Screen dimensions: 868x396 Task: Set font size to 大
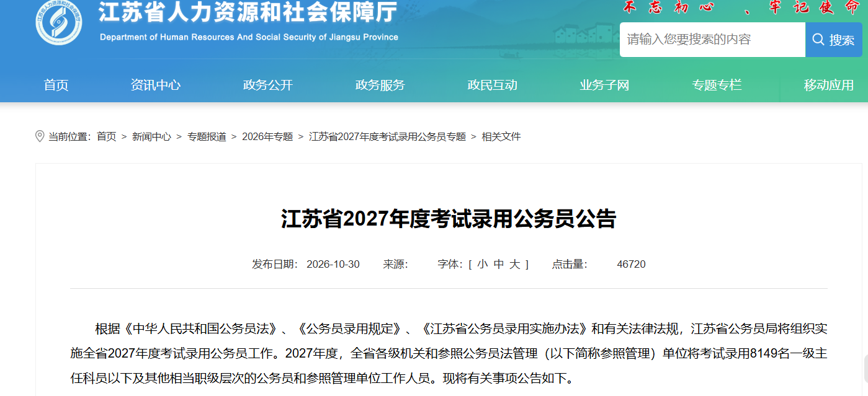click(x=515, y=265)
